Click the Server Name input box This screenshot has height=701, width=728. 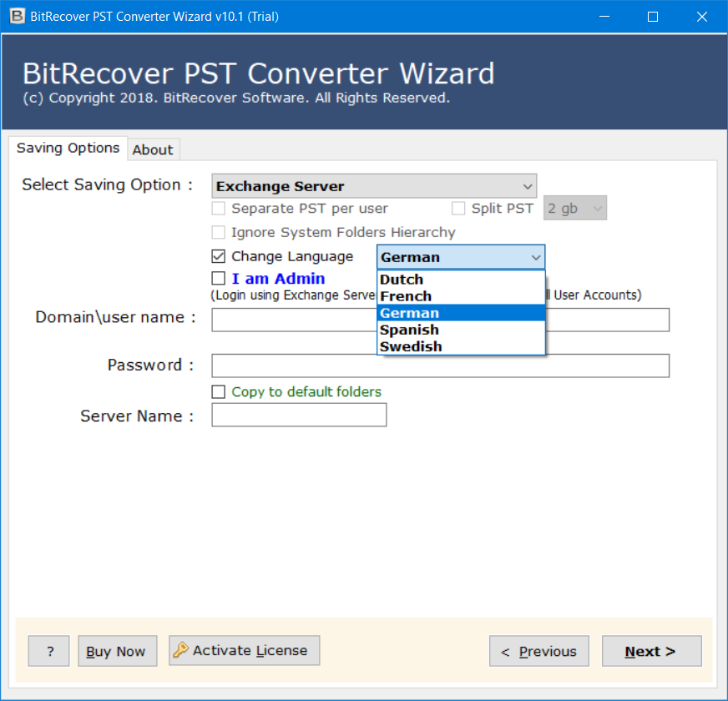(x=299, y=415)
